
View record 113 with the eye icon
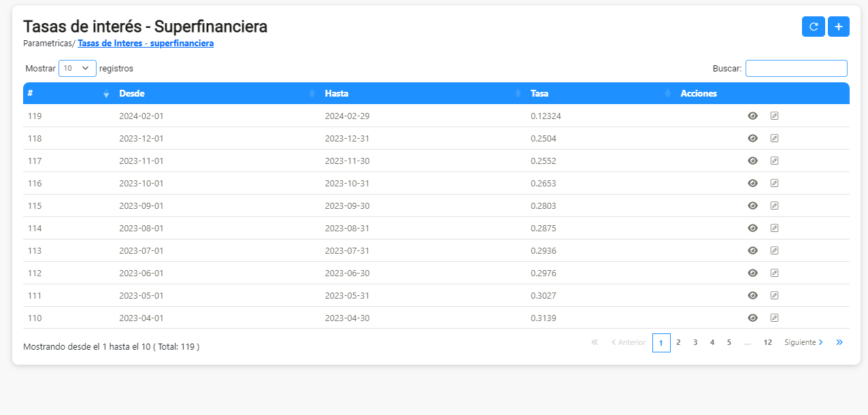[x=752, y=250]
